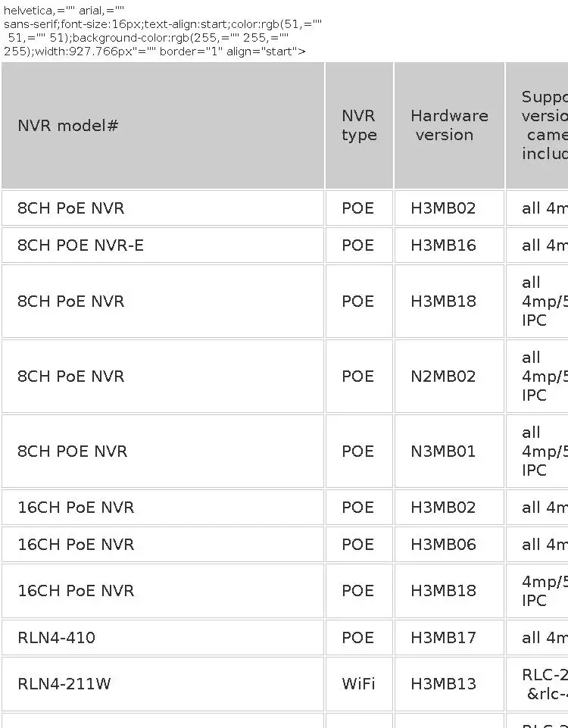568x728 pixels.
Task: Click the 'NVR type' column header
Action: (359, 125)
